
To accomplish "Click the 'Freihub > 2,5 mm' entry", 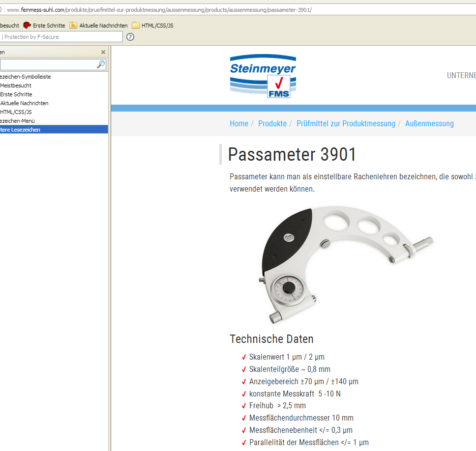I will (277, 405).
